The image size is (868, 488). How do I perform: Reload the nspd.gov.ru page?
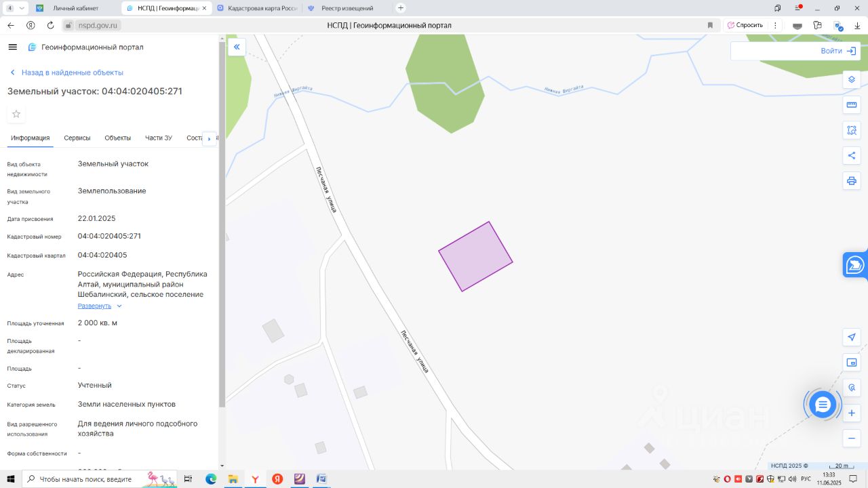pyautogui.click(x=50, y=25)
